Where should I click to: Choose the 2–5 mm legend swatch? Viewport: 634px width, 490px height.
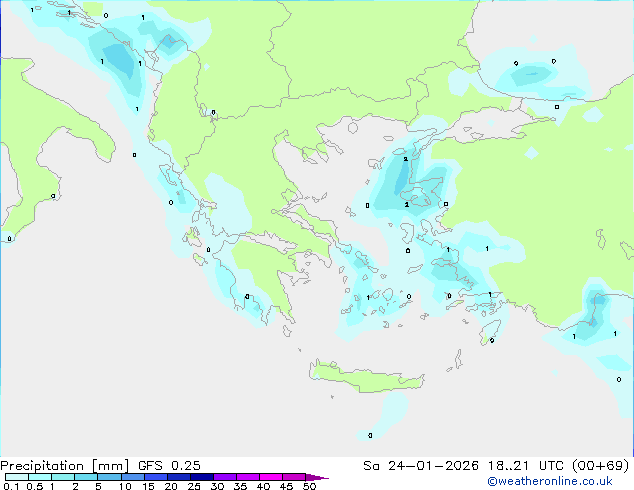click(86, 477)
